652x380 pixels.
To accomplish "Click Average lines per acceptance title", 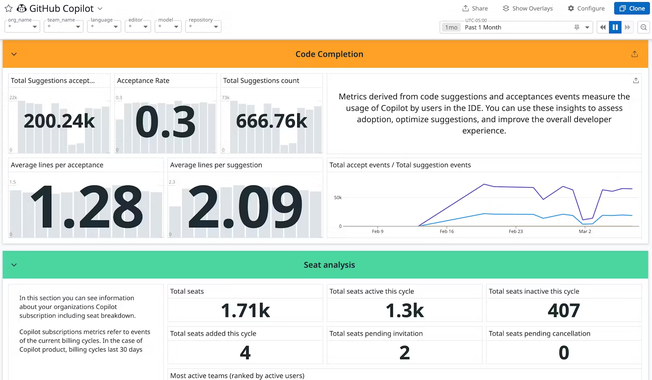I will pyautogui.click(x=57, y=165).
